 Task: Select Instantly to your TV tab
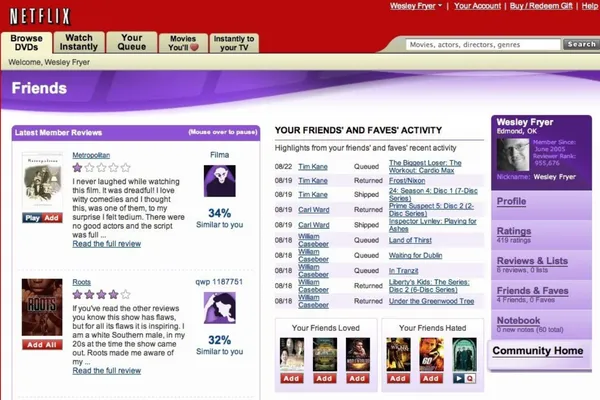point(234,43)
